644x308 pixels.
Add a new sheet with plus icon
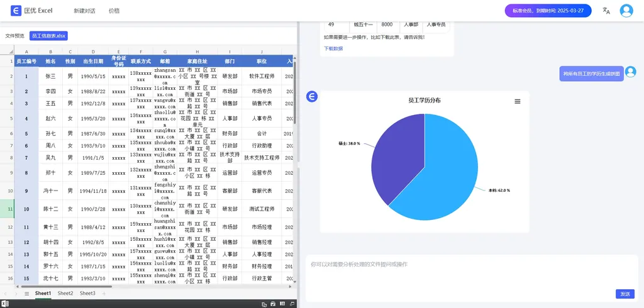coord(103,294)
